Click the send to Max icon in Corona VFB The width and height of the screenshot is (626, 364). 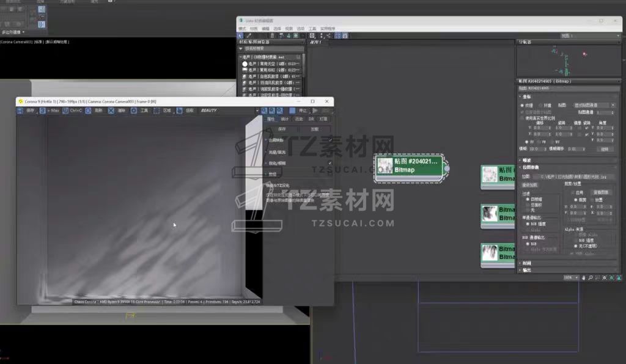[42, 111]
